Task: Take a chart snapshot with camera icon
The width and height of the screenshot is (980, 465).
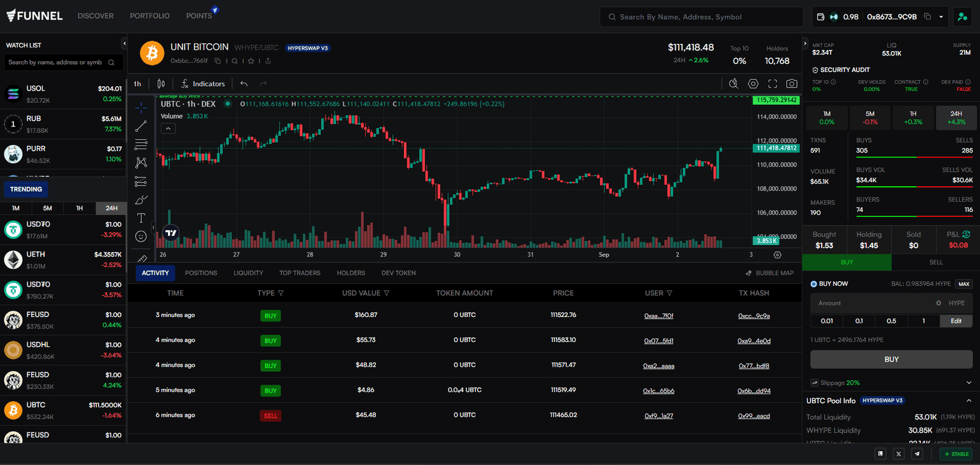Action: (791, 84)
